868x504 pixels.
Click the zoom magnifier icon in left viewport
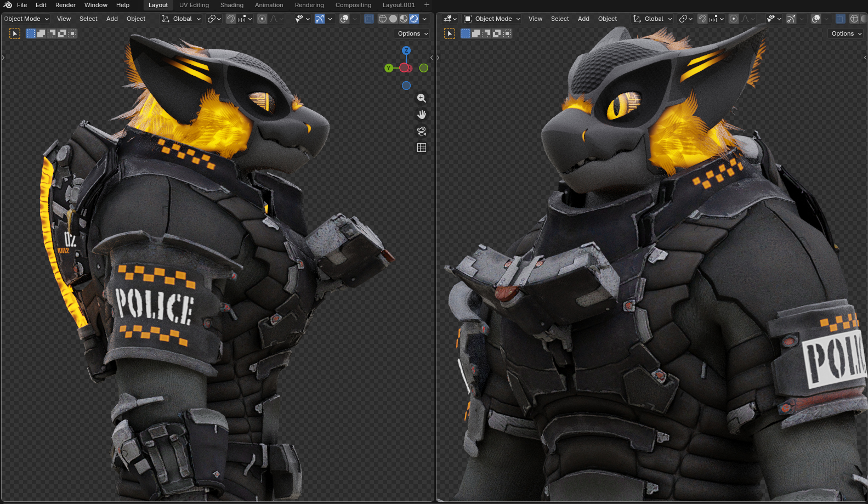tap(421, 98)
